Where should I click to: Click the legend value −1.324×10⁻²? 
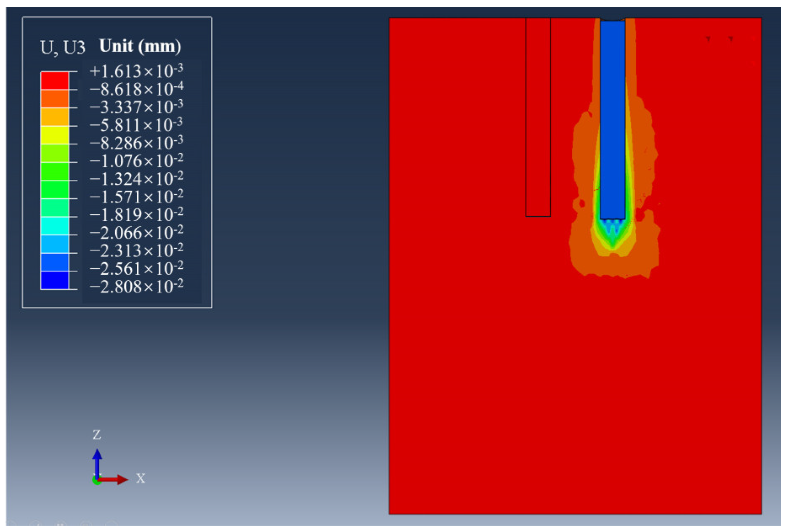pos(136,179)
